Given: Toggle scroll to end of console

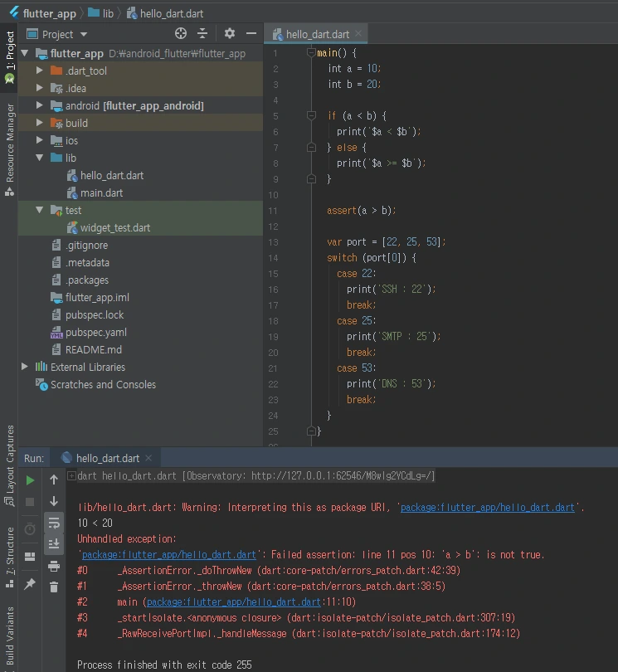Looking at the screenshot, I should (x=54, y=544).
